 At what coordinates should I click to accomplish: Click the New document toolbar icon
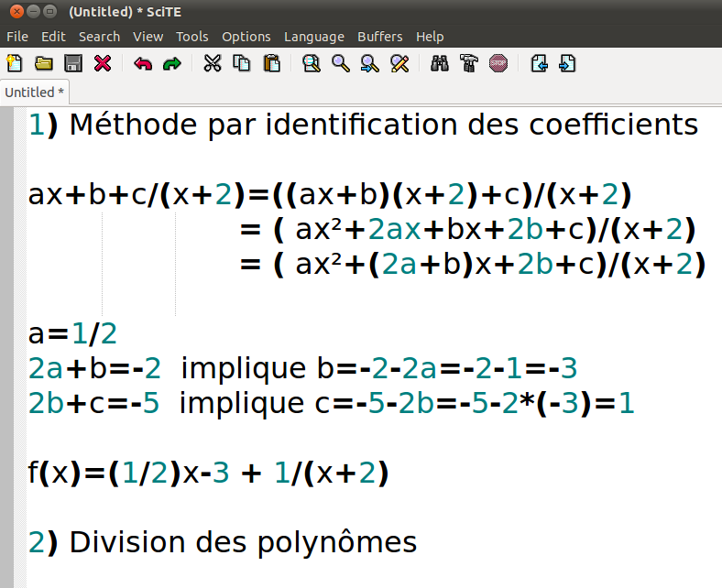[14, 63]
